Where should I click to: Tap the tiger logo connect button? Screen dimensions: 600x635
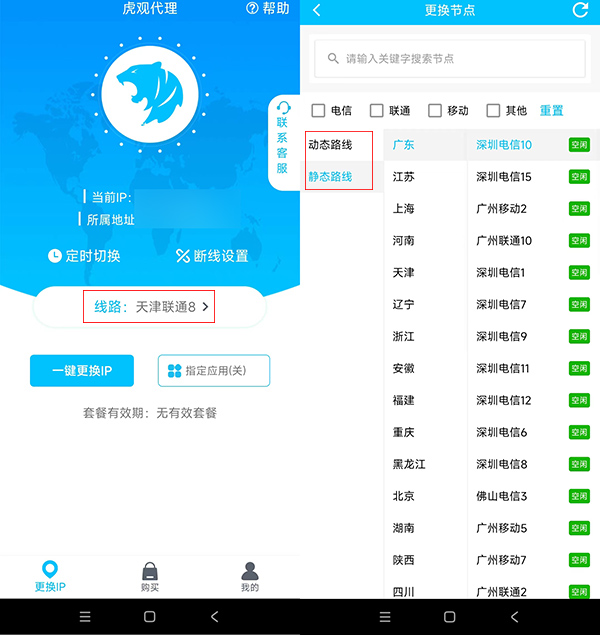click(x=150, y=94)
